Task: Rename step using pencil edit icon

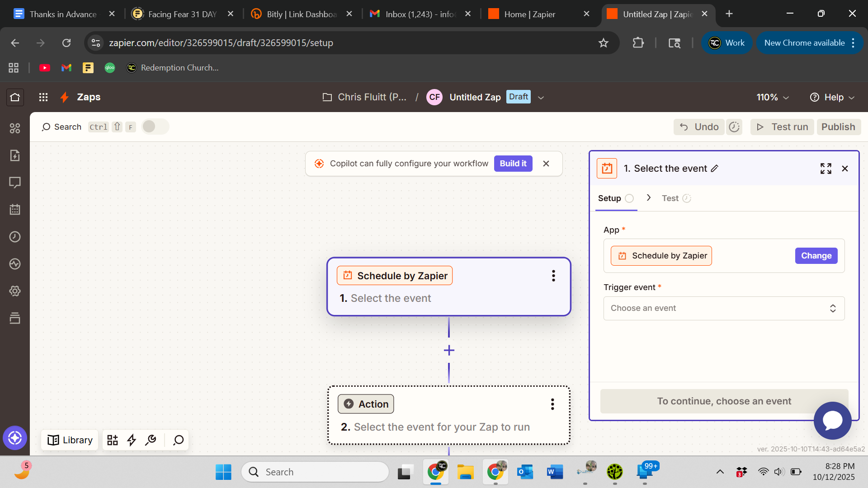Action: pos(715,169)
